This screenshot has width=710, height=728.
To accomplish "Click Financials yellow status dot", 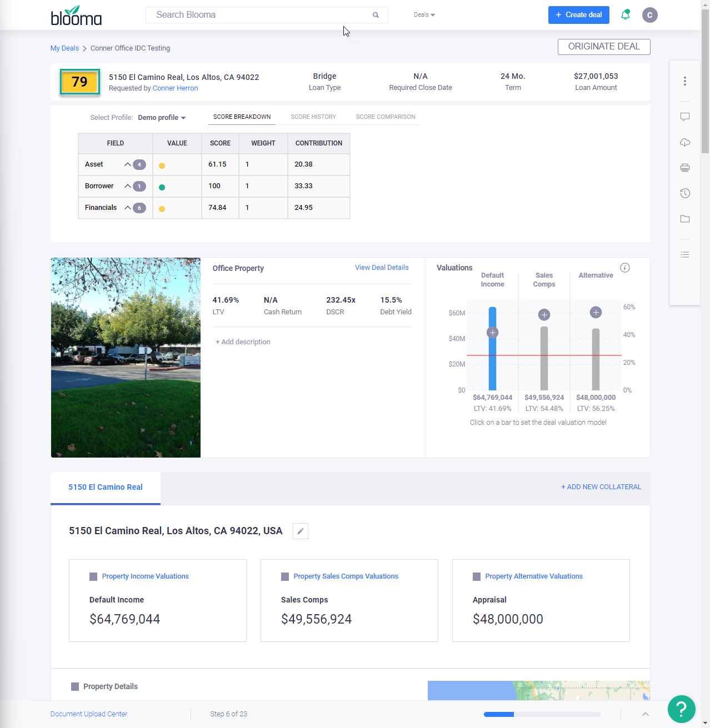I will point(162,209).
